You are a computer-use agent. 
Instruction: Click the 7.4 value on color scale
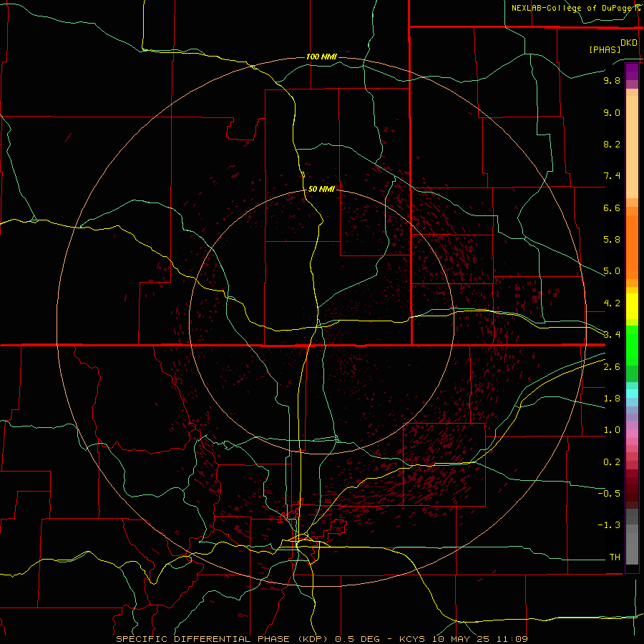[x=612, y=176]
